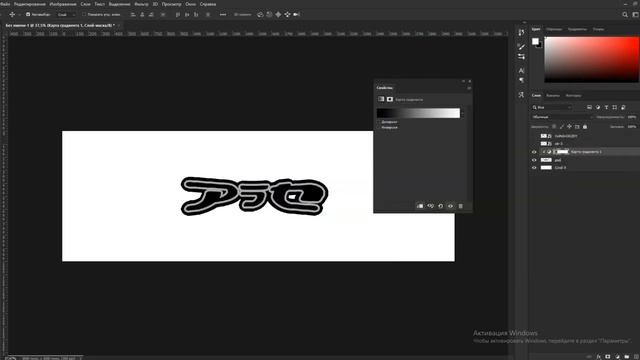The height and width of the screenshot is (360, 640).
Task: Open the Paragraph panel icon in side dock
Action: 521,80
